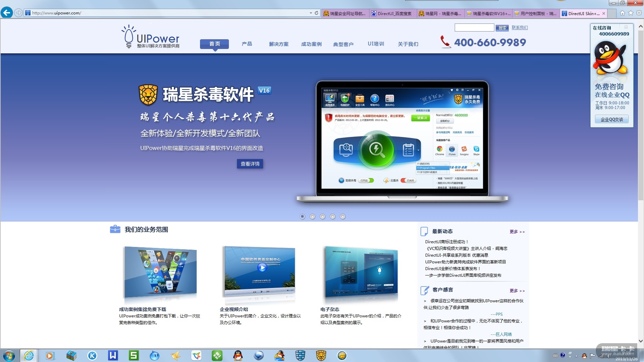
Task: Select the second banner carousel dot
Action: 312,216
